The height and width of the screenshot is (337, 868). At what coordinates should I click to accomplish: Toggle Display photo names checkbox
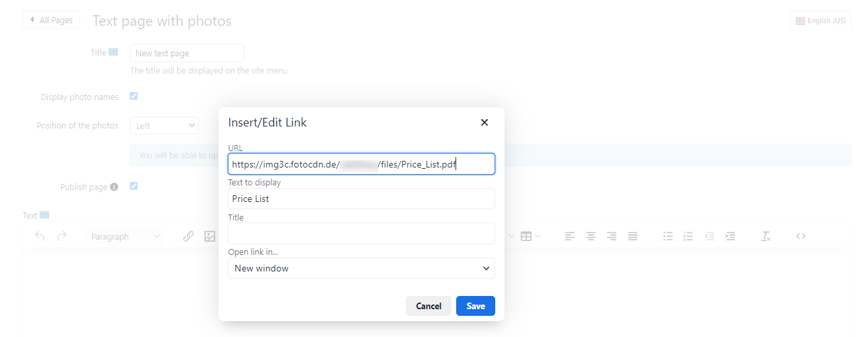pos(134,96)
